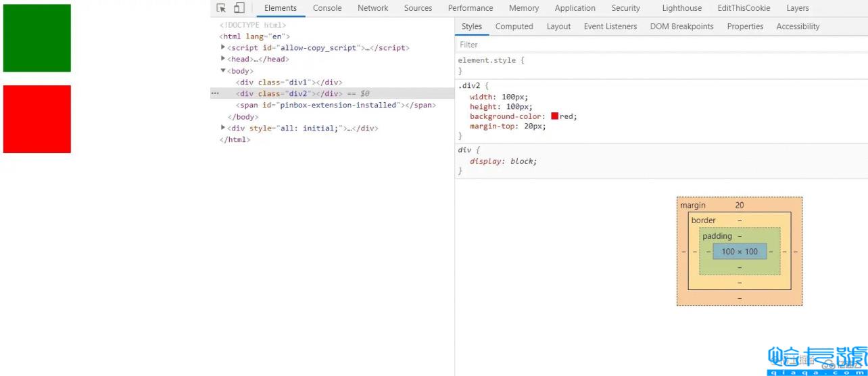Switch to the Security tab
This screenshot has width=868, height=376.
(x=626, y=8)
